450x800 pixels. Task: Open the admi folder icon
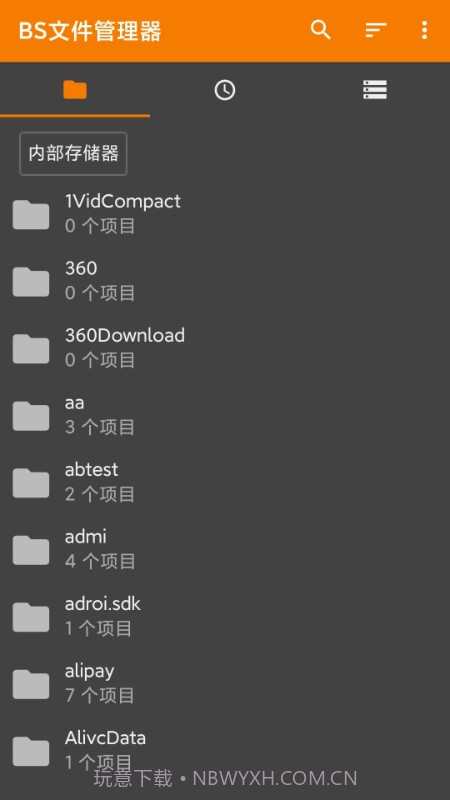tap(31, 551)
